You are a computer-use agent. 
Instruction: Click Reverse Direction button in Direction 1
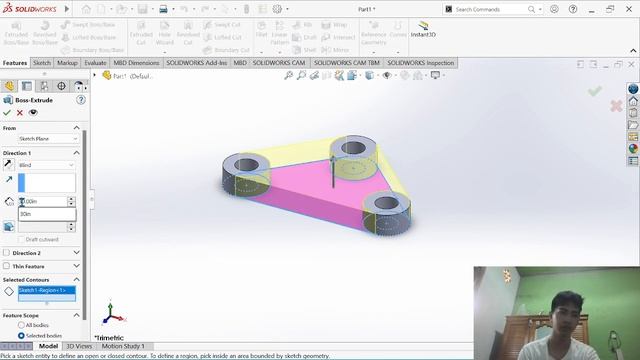[x=8, y=165]
